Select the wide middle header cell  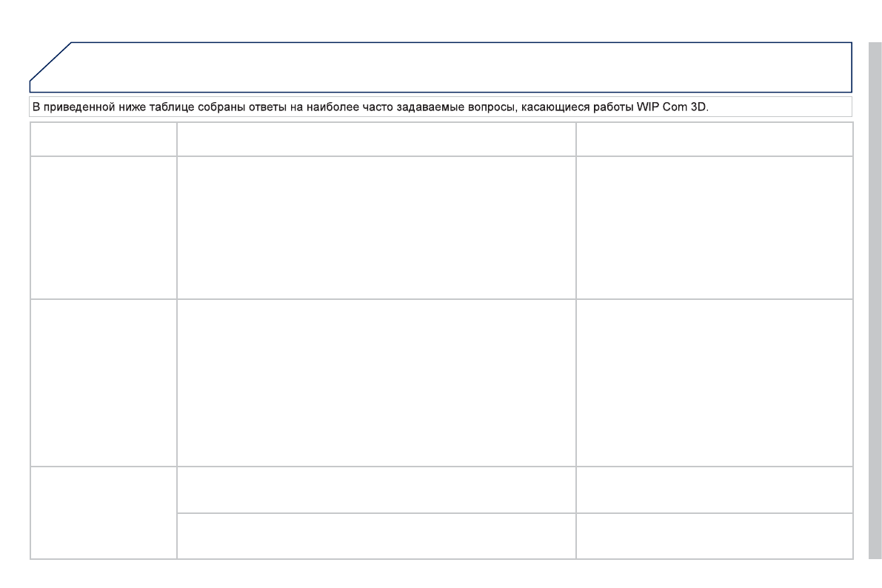(x=376, y=139)
